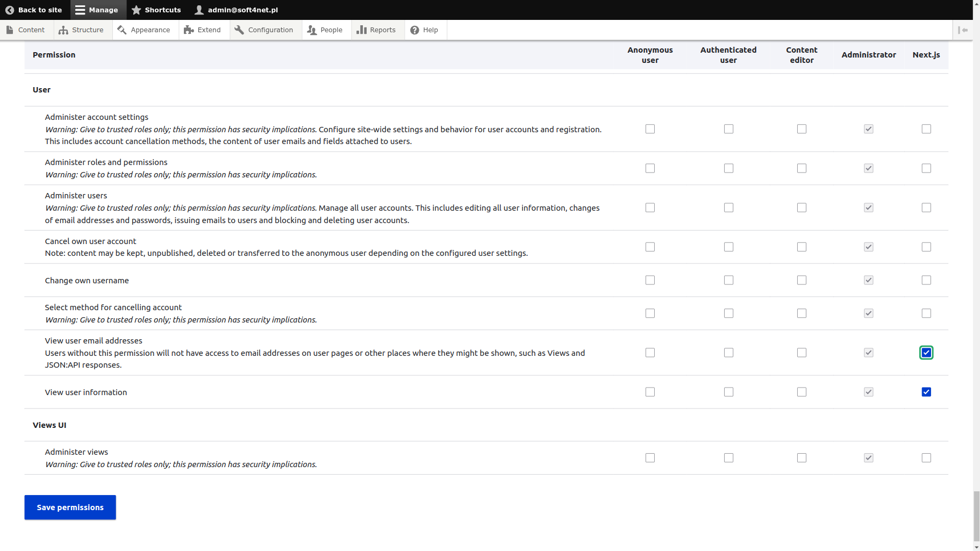Check Administer roles and permissions for Content editor
The image size is (980, 551).
(x=802, y=168)
